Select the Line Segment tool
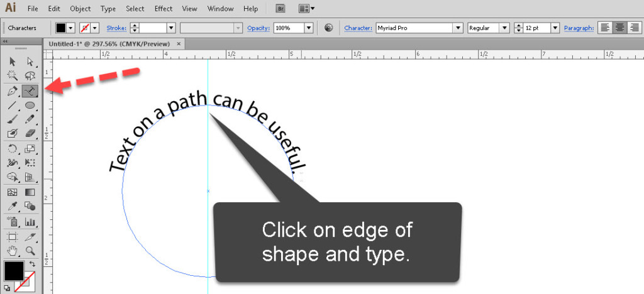The image size is (644, 294). (x=13, y=106)
